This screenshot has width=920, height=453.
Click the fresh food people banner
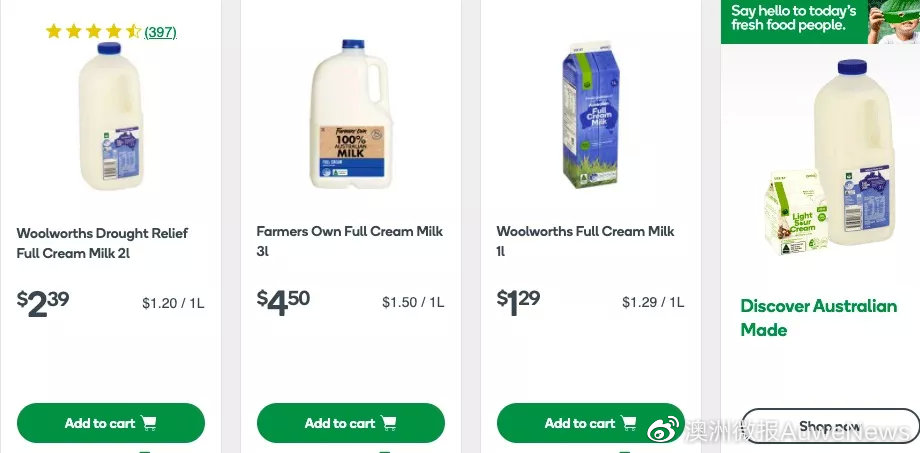(820, 21)
